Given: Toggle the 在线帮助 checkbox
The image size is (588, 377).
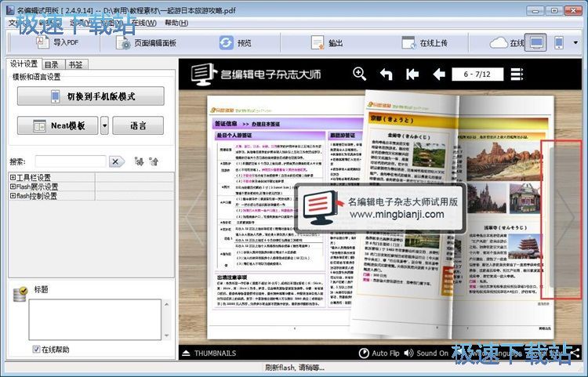Looking at the screenshot, I should pyautogui.click(x=37, y=349).
